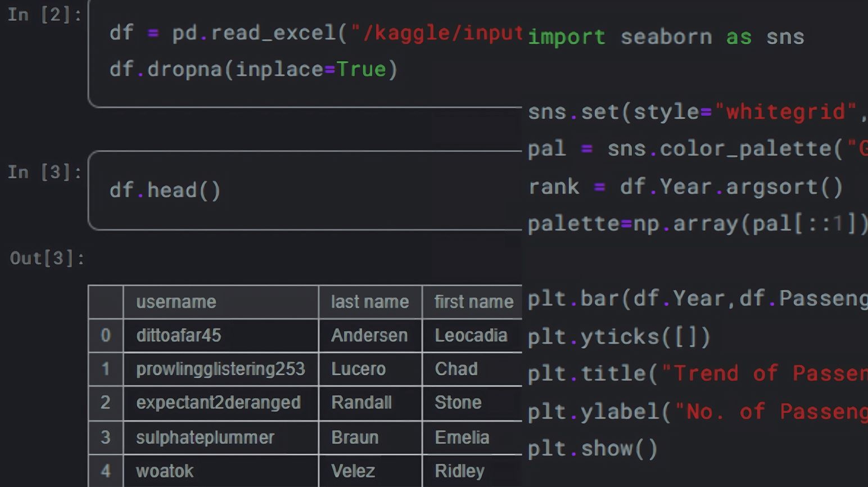
Task: Click the Lucero last name cell
Action: (x=370, y=369)
